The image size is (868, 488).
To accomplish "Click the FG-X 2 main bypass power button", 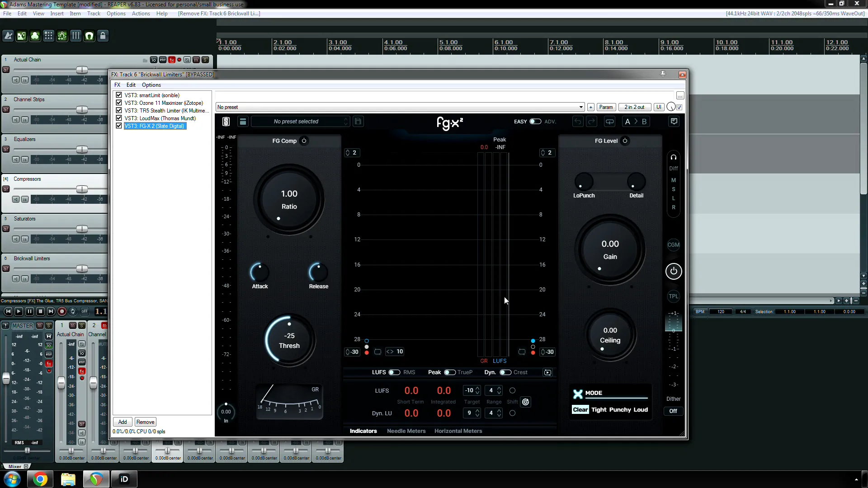I will click(x=674, y=271).
